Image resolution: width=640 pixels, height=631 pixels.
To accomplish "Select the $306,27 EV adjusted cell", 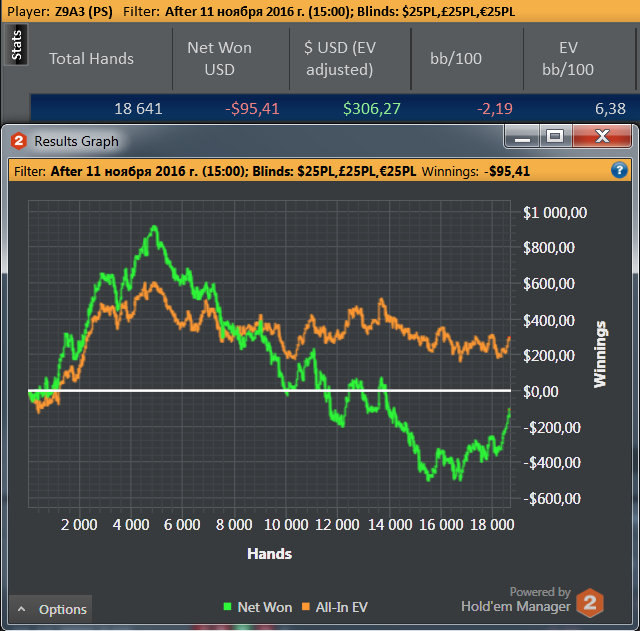I will 372,109.
